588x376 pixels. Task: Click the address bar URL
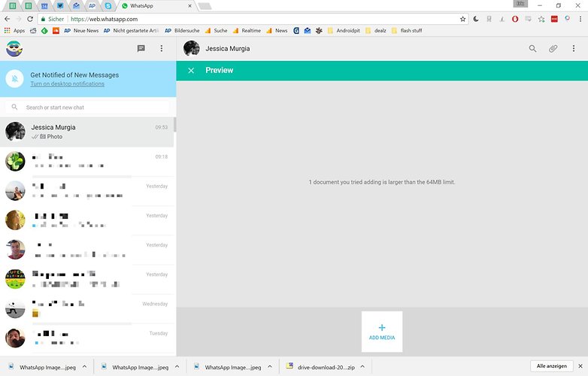pos(105,19)
